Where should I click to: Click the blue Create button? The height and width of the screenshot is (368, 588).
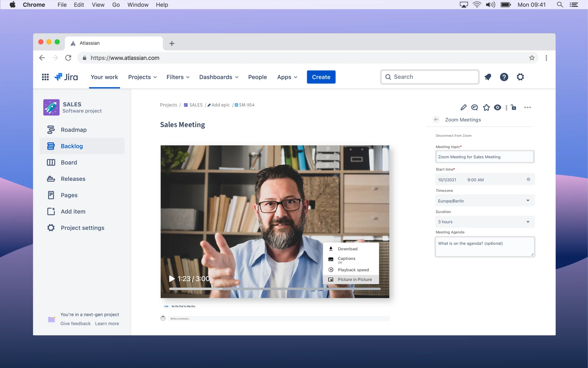pyautogui.click(x=321, y=77)
